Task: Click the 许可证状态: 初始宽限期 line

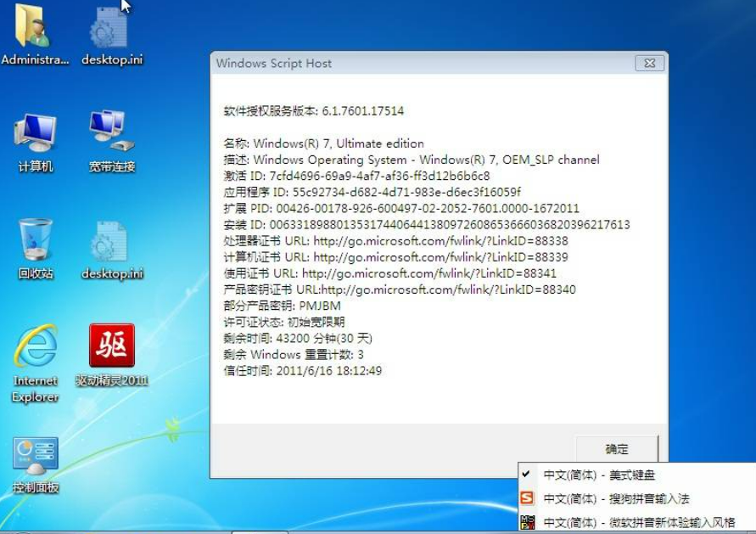Action: tap(284, 323)
